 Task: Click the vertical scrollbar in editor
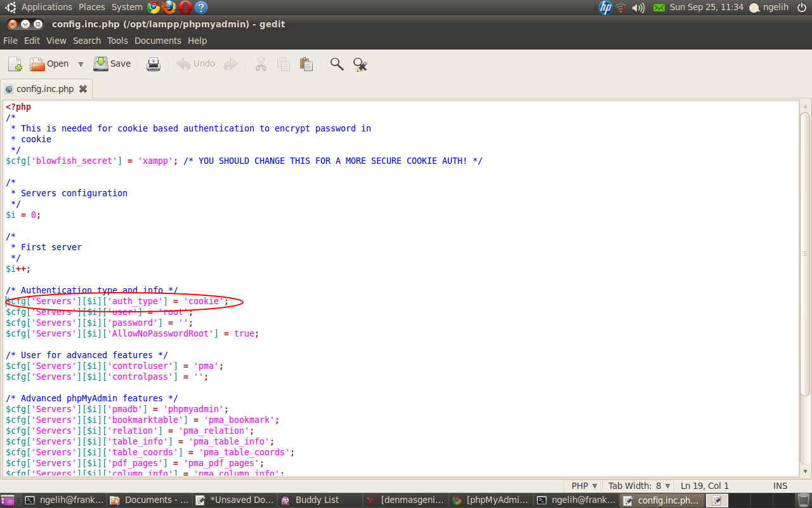(804, 286)
